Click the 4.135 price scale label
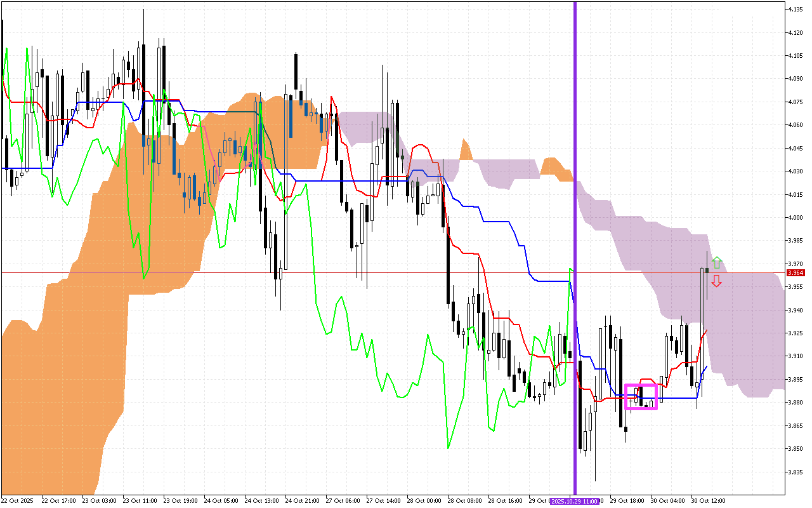 tap(796, 10)
